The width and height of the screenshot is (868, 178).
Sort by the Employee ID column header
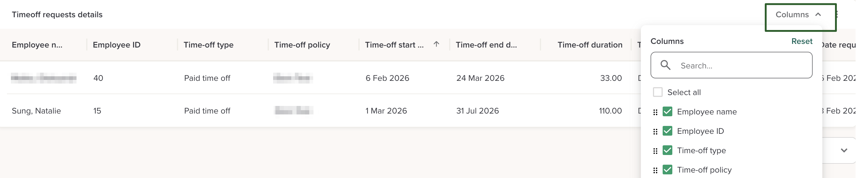[x=116, y=45]
